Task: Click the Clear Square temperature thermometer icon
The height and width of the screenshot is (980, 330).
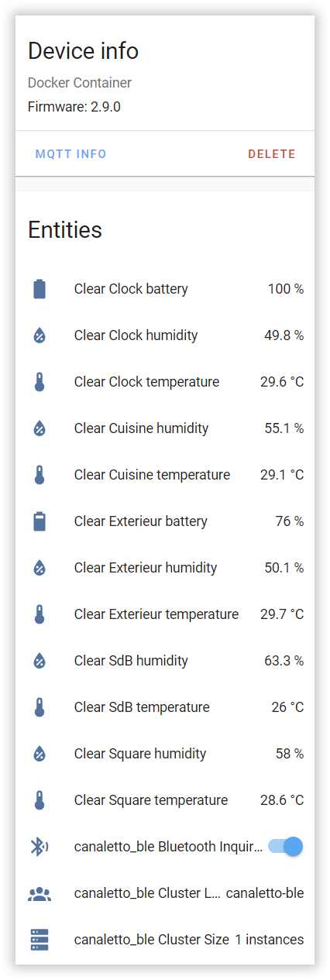Action: click(x=40, y=800)
